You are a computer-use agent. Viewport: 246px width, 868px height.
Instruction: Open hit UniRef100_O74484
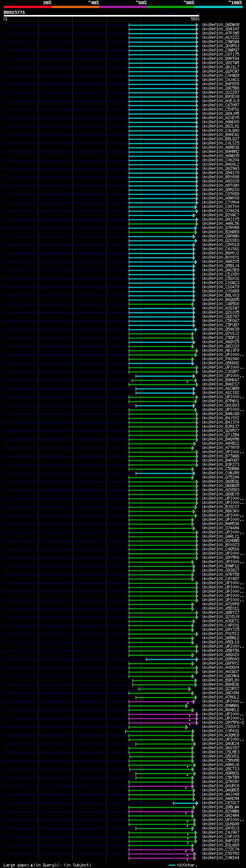click(x=221, y=528)
